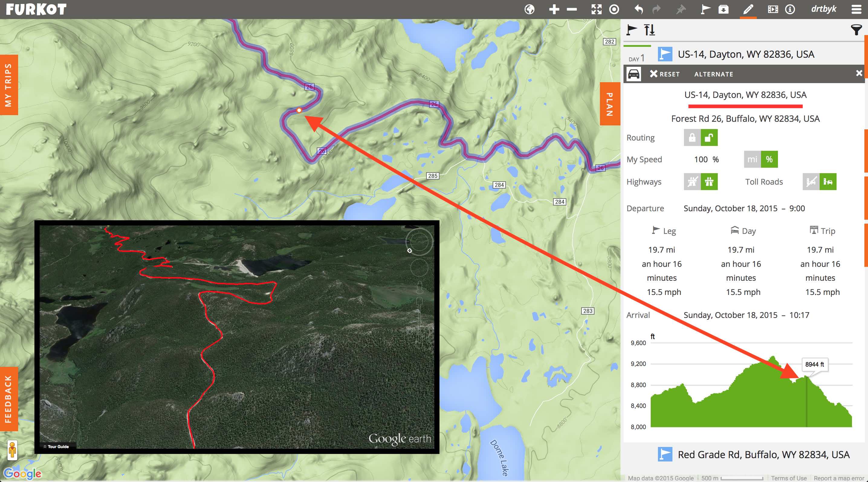Image resolution: width=868 pixels, height=482 pixels.
Task: Click the Leg flag summary header
Action: click(x=664, y=231)
